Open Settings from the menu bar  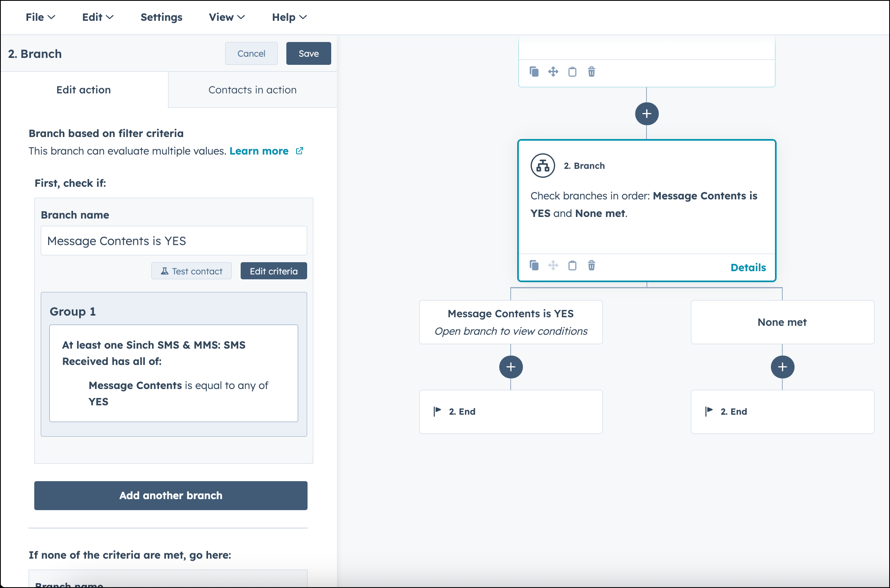point(161,17)
